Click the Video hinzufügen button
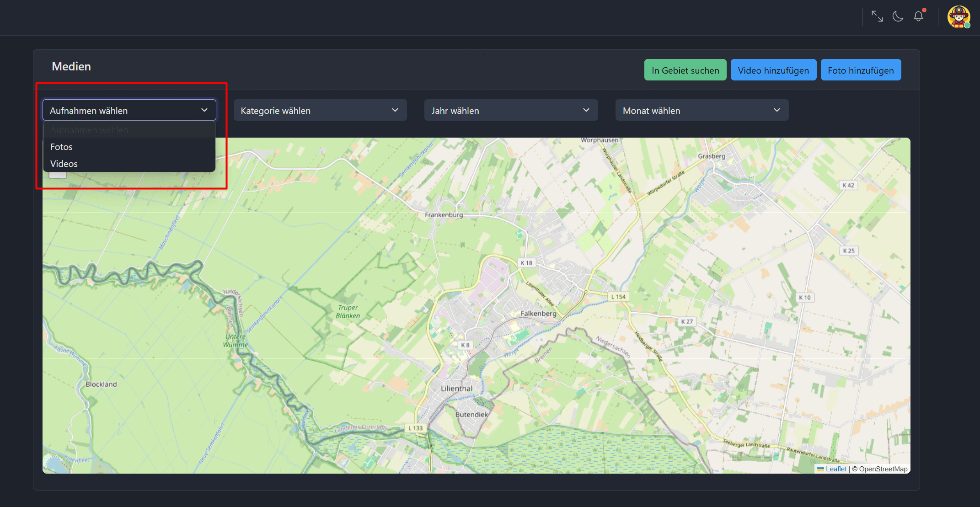980x507 pixels. click(x=773, y=70)
